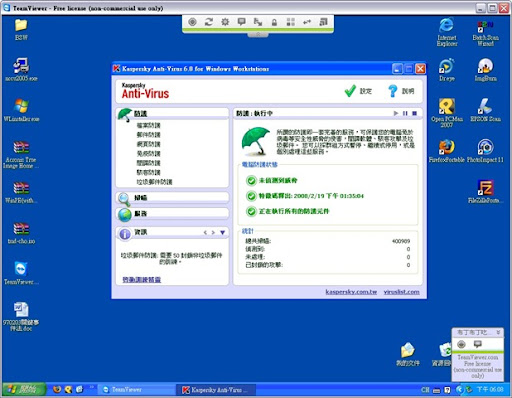This screenshot has height=398, width=512.
Task: Open TeamViewer toolbar gear settings icon
Action: (x=225, y=22)
